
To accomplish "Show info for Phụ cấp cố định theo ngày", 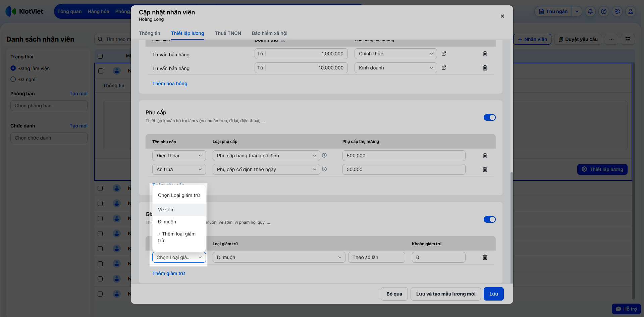I will pyautogui.click(x=324, y=169).
